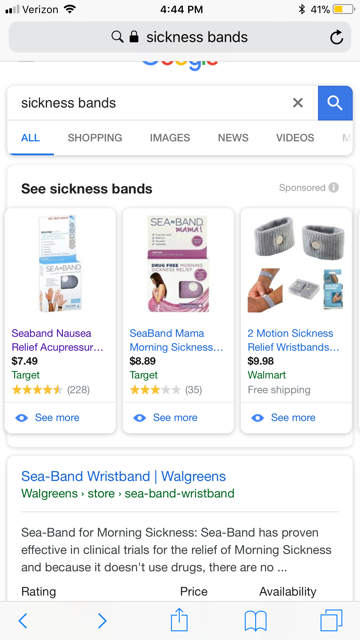The image size is (360, 640).
Task: See more for Walmart wristbands
Action: point(283,418)
